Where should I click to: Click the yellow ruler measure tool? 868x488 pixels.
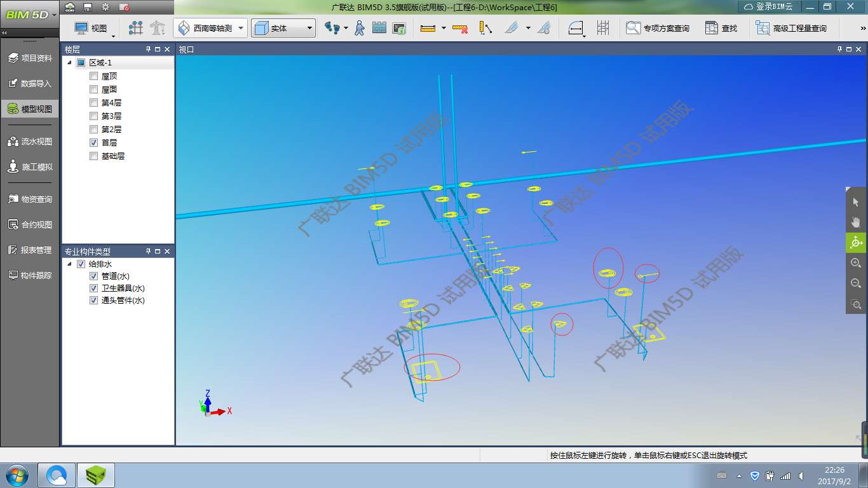pyautogui.click(x=428, y=28)
